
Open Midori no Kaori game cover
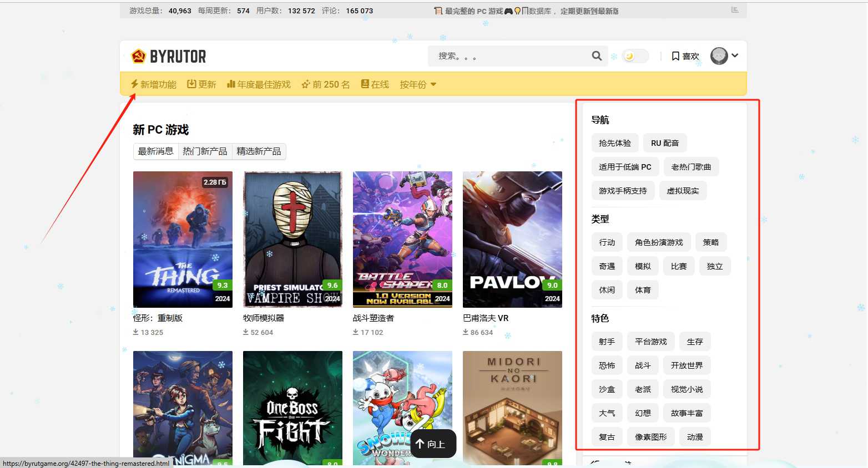[512, 408]
